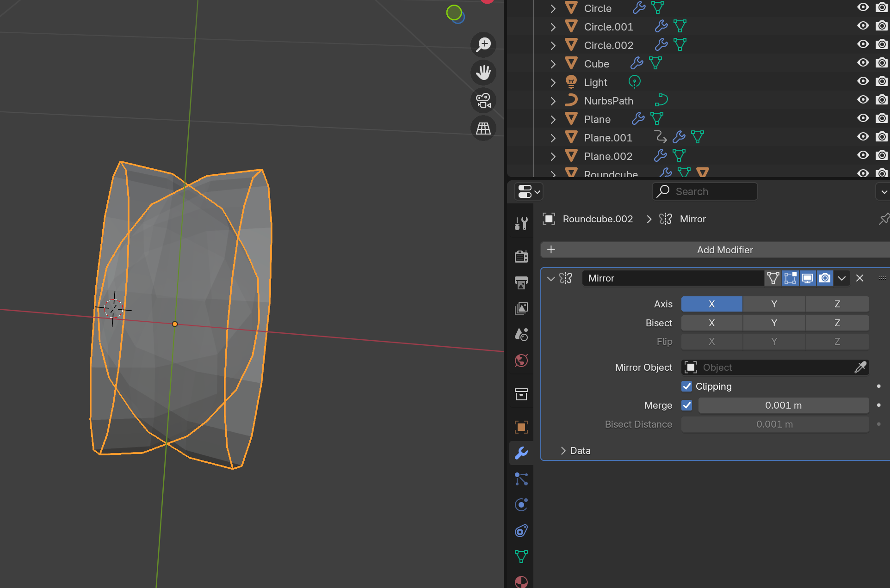Image resolution: width=890 pixels, height=588 pixels.
Task: Switch perspective/orthographic grid icon
Action: point(483,128)
